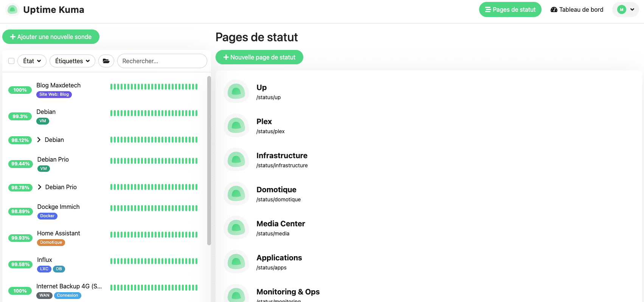Click the LXC tag on Influx
The width and height of the screenshot is (644, 302).
[x=44, y=269]
